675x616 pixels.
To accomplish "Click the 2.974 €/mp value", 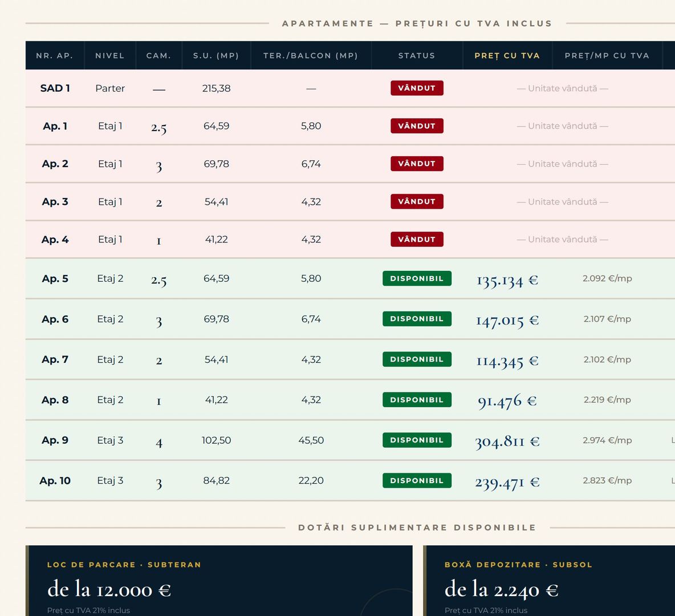I will click(607, 440).
